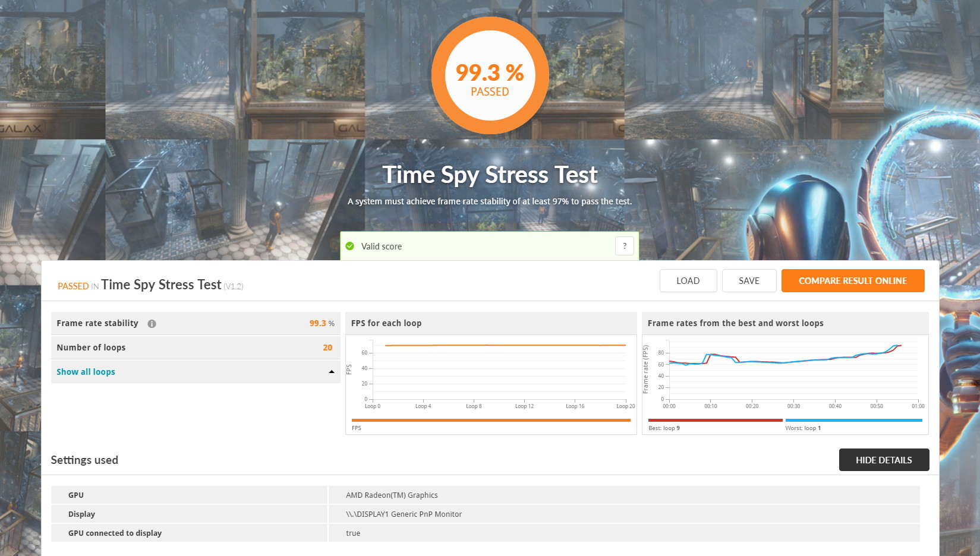Screen dimensions: 980x556
Task: Collapse the loops list using the arrow
Action: pyautogui.click(x=331, y=372)
